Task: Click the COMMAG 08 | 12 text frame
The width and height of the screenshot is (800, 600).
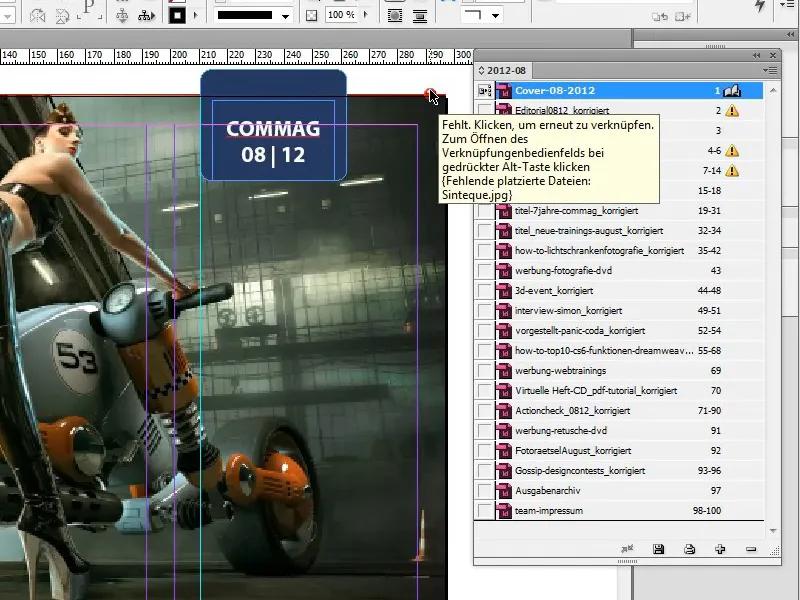Action: coord(273,140)
